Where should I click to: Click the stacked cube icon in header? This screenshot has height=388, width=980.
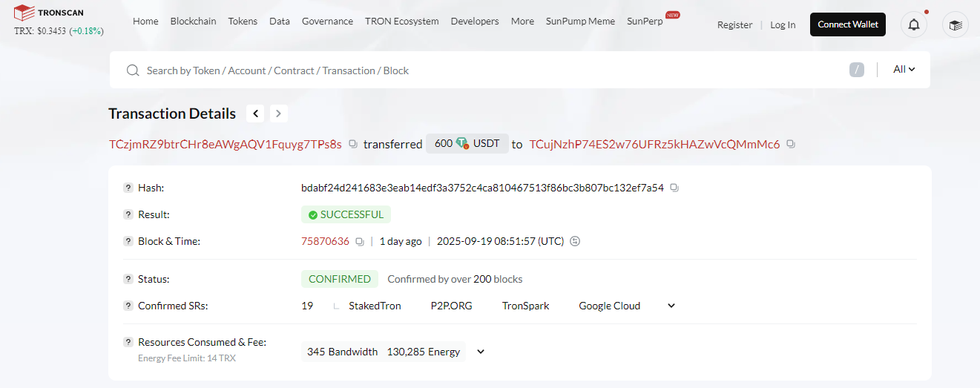click(x=956, y=24)
